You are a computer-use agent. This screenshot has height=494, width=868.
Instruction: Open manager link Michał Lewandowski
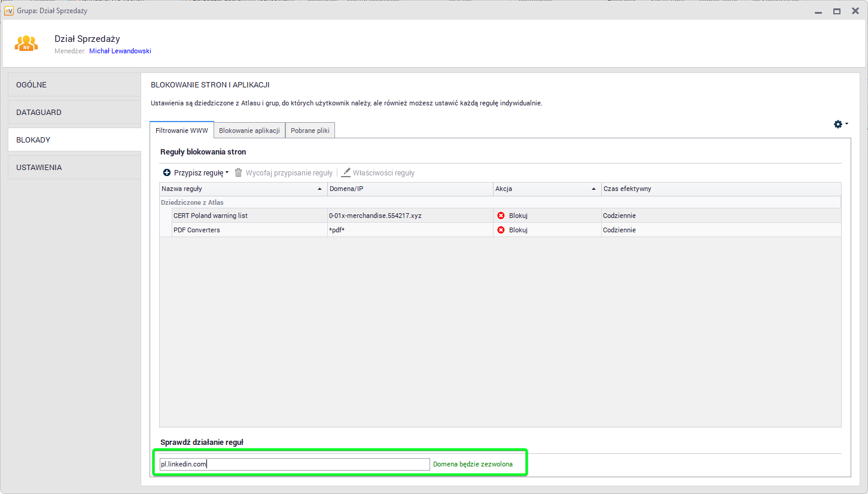120,51
